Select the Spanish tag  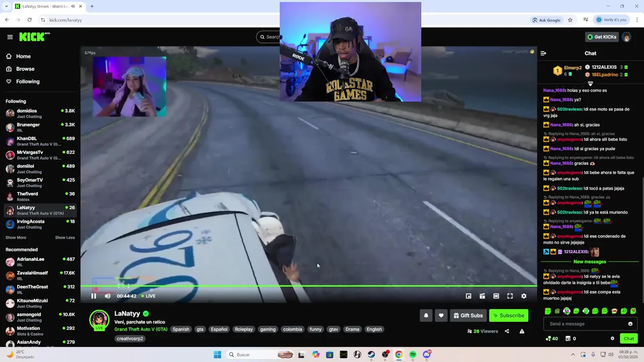click(181, 329)
